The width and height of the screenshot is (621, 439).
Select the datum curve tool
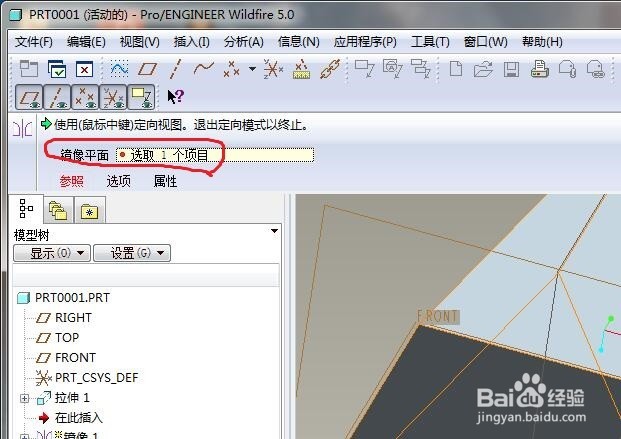(x=204, y=69)
